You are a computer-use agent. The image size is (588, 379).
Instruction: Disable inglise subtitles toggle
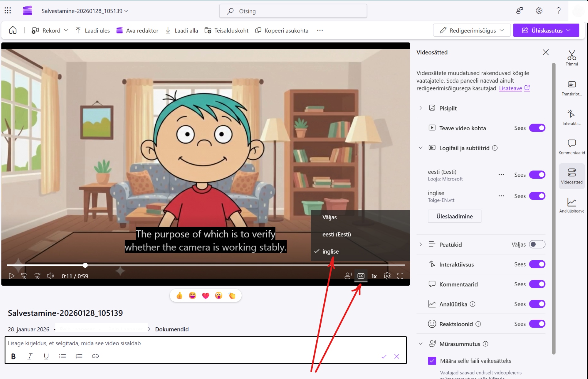coord(537,196)
